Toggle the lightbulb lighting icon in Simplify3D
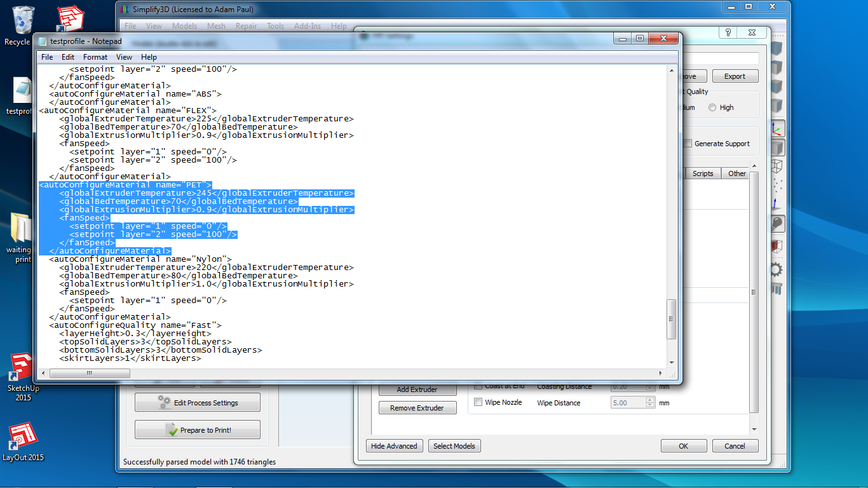 point(777,224)
